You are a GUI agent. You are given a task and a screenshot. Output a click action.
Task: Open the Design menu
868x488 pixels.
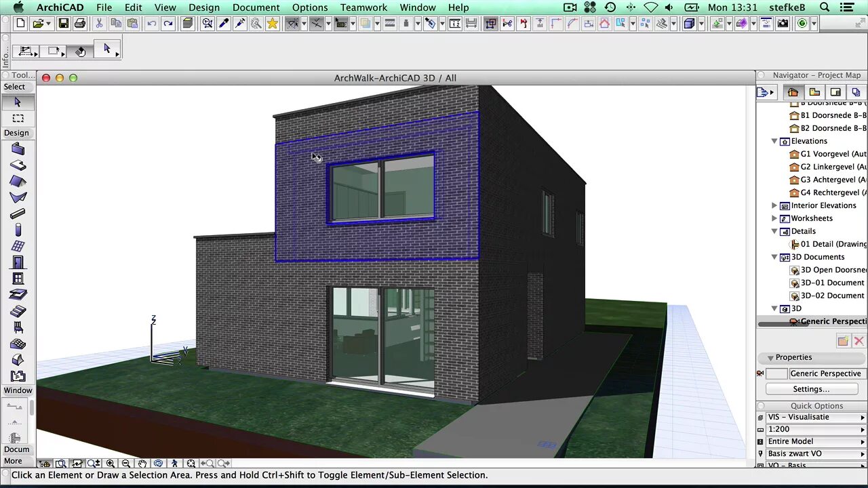[204, 7]
